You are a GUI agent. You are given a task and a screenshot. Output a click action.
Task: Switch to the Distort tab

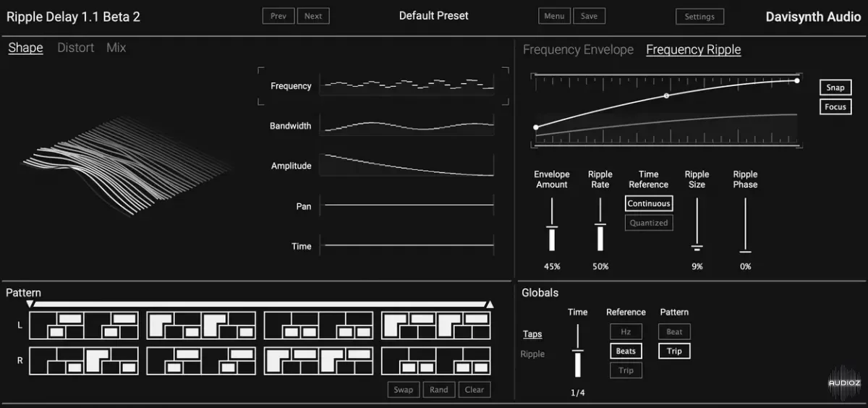[76, 48]
